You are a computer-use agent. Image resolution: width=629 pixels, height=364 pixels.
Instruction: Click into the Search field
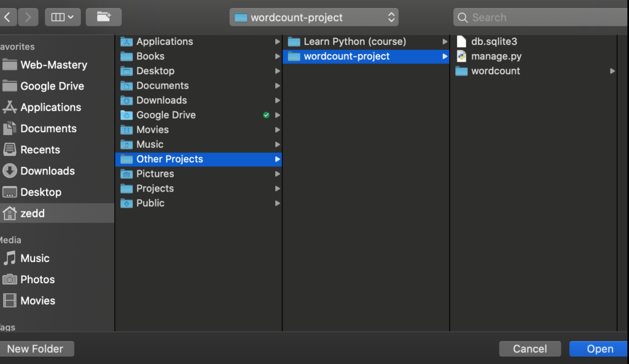pyautogui.click(x=541, y=17)
